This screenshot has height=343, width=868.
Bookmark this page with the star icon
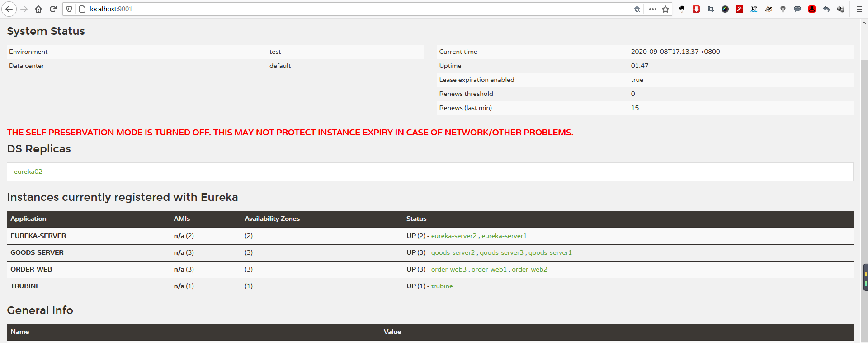665,9
